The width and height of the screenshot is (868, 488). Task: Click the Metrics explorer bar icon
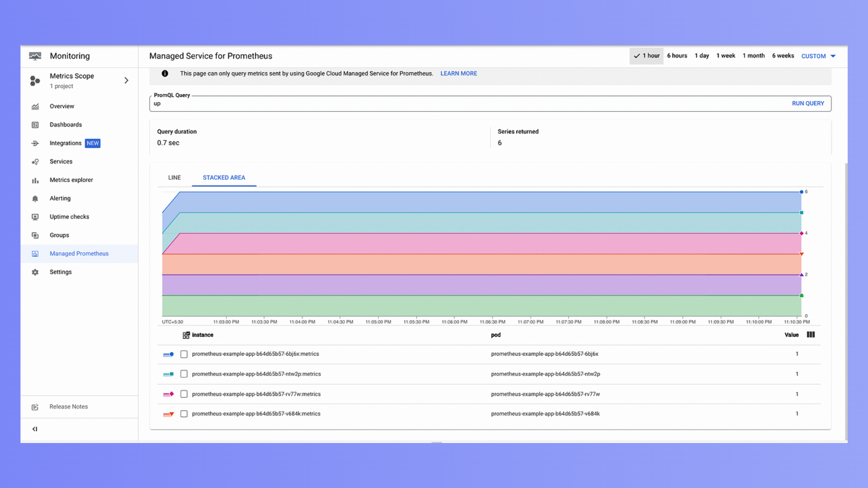[35, 180]
